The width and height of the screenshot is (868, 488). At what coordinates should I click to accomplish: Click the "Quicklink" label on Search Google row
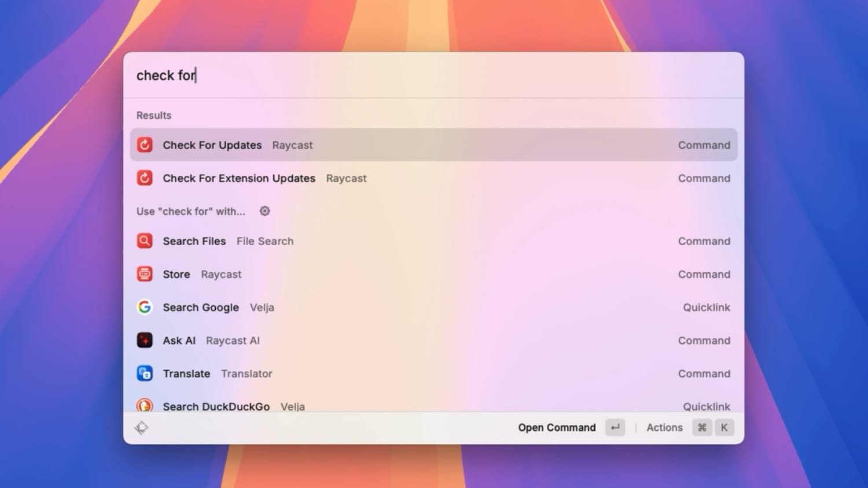coord(707,308)
